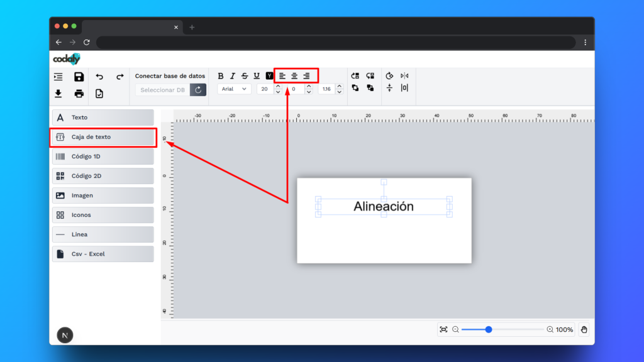
Task: Zoom in with the plus magnifier
Action: point(550,329)
